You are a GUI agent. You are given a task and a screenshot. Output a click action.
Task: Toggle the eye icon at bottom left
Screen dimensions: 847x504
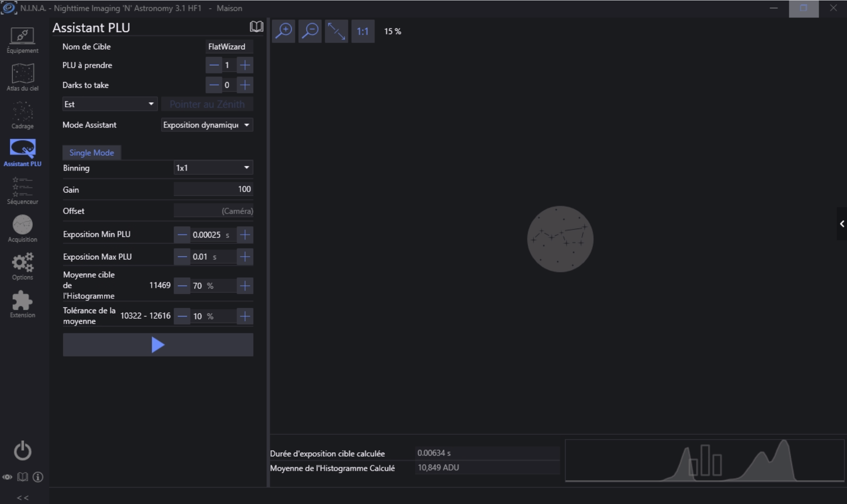7,477
